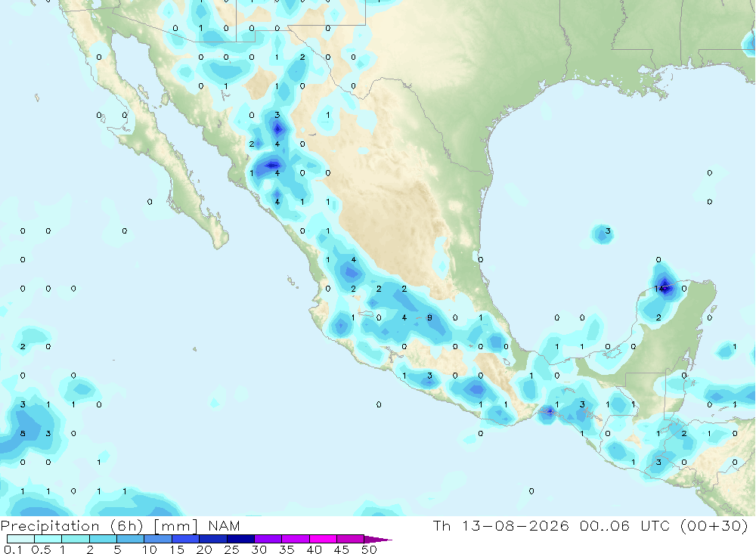
Task: Click the '3' value in the Gulf of Mexico
Action: (608, 231)
